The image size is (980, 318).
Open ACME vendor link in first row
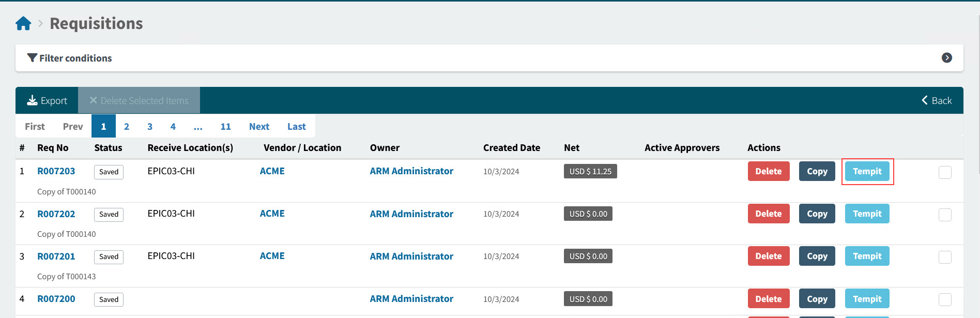pos(272,171)
